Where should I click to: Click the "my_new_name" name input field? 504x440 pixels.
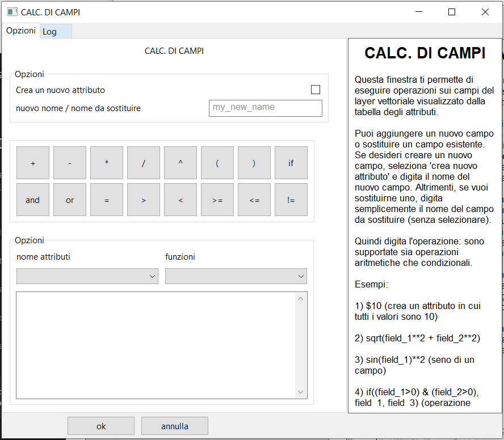pos(265,108)
